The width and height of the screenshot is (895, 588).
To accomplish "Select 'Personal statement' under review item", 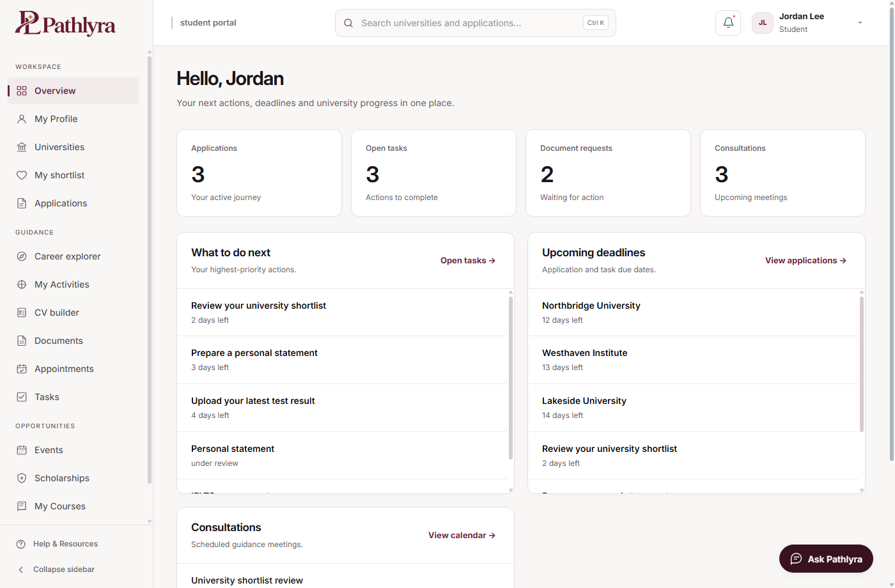I will pos(342,456).
